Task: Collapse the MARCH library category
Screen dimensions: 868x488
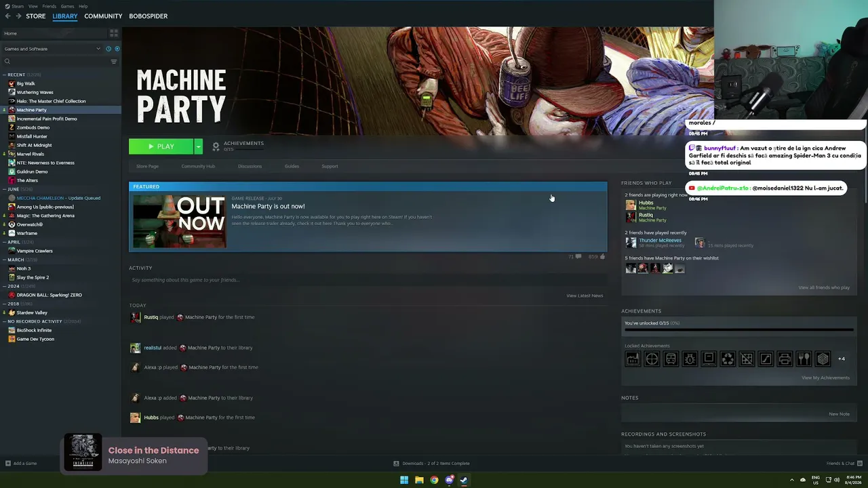Action: coord(5,260)
